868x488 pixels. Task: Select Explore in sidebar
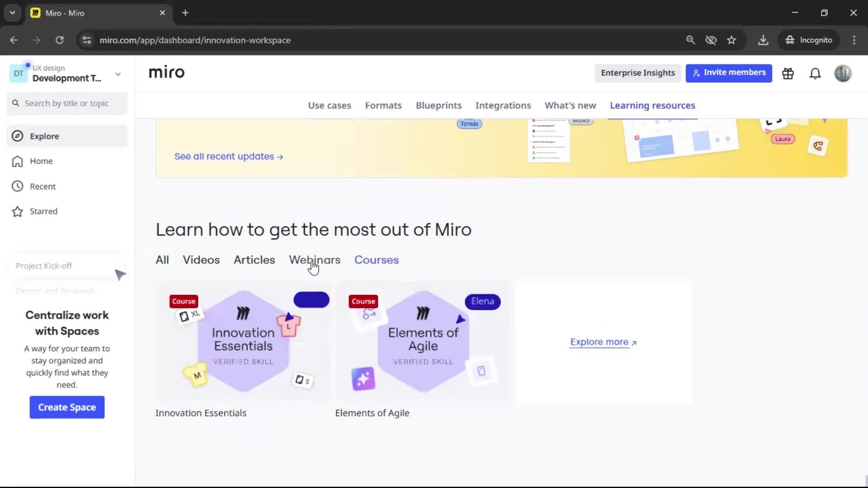[x=67, y=136]
